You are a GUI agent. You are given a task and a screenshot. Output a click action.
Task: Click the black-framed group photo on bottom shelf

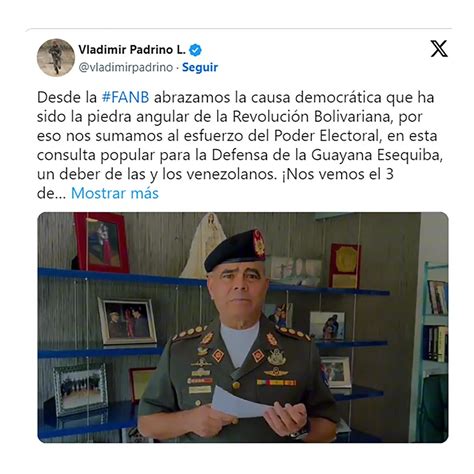pyautogui.click(x=81, y=389)
